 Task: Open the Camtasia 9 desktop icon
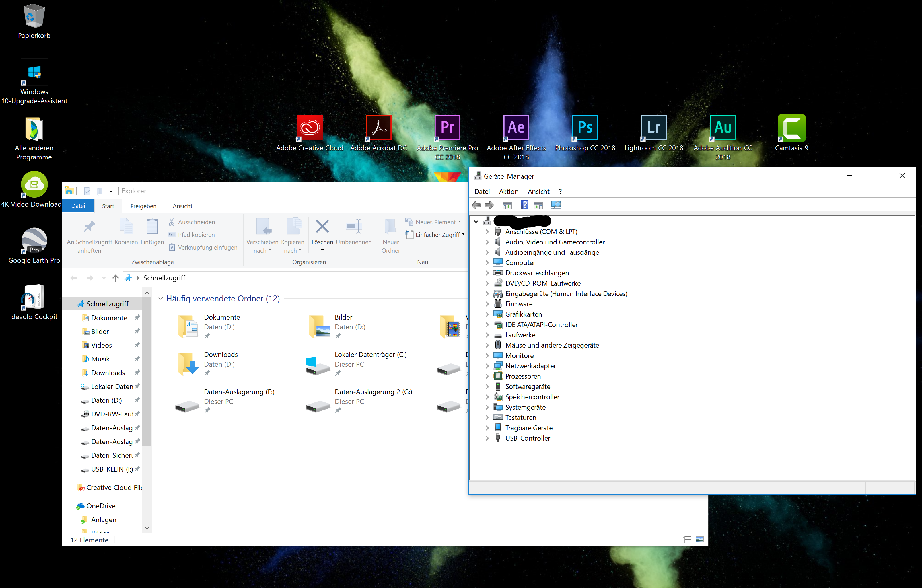coord(791,128)
